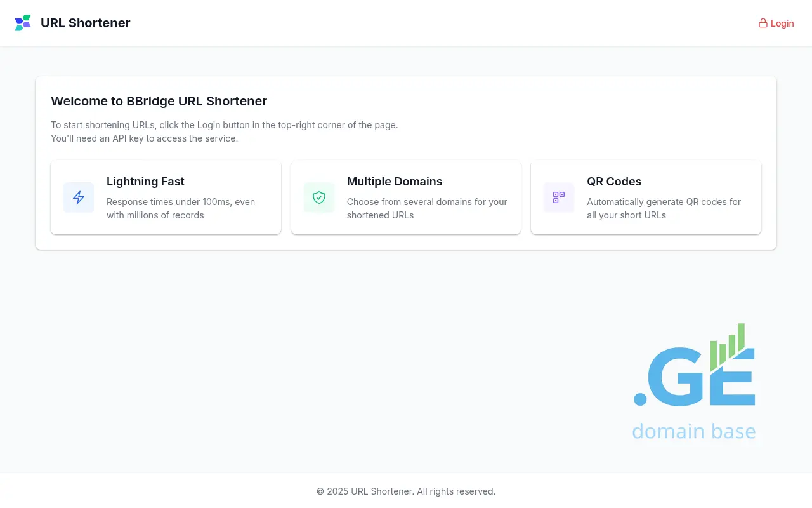Click the lock icon beside Login
Screen dimensions: 812x508
(x=763, y=23)
